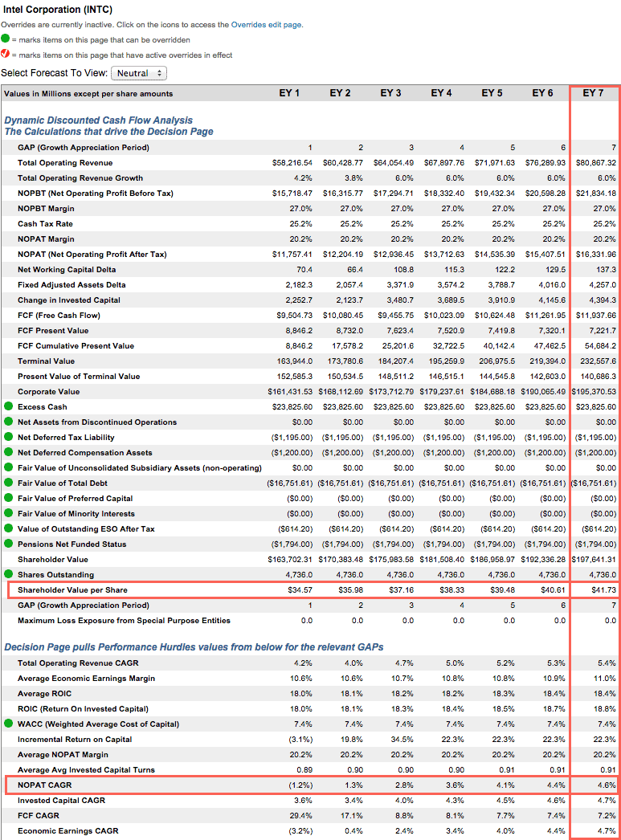
Task: Click the override icon for Fair Value of Preferred Capital
Action: (8, 498)
